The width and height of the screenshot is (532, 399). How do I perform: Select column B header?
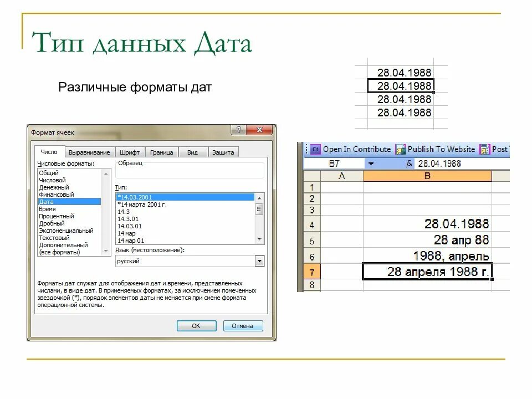point(427,176)
